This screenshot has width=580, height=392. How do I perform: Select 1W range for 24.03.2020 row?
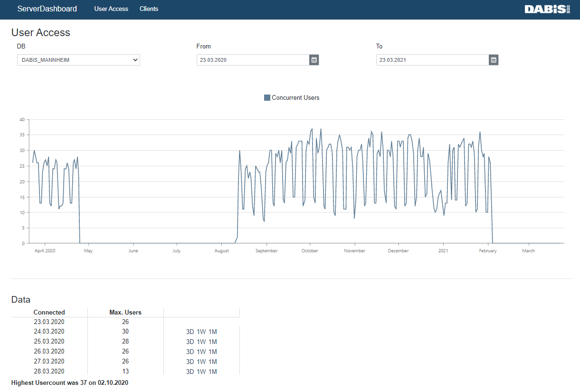tap(201, 332)
